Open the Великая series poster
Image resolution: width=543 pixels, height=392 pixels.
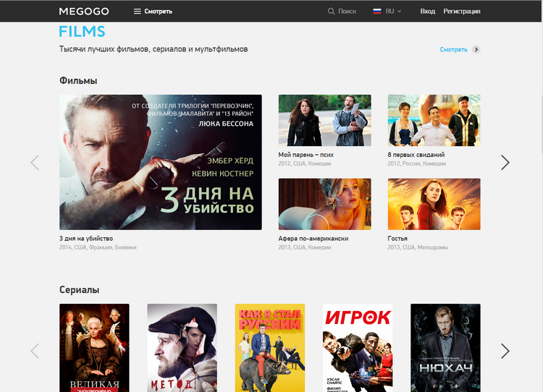(x=94, y=348)
